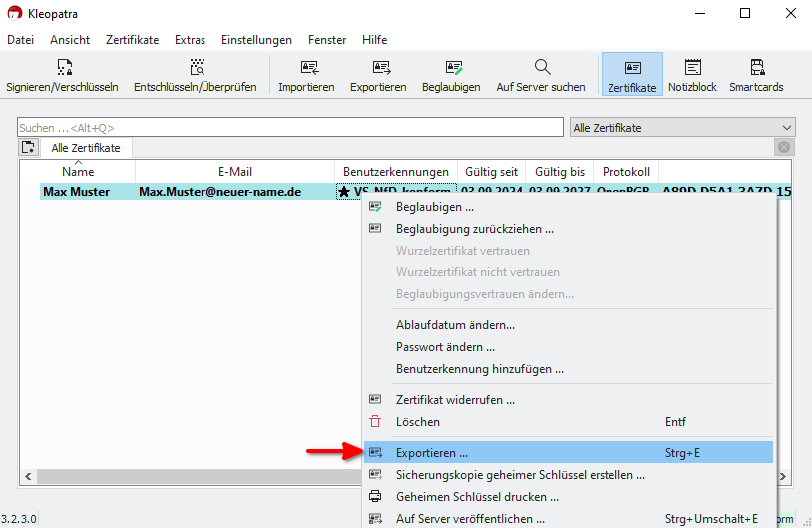Open the Ansicht menu
Screen dimensions: 812x528
[x=70, y=40]
